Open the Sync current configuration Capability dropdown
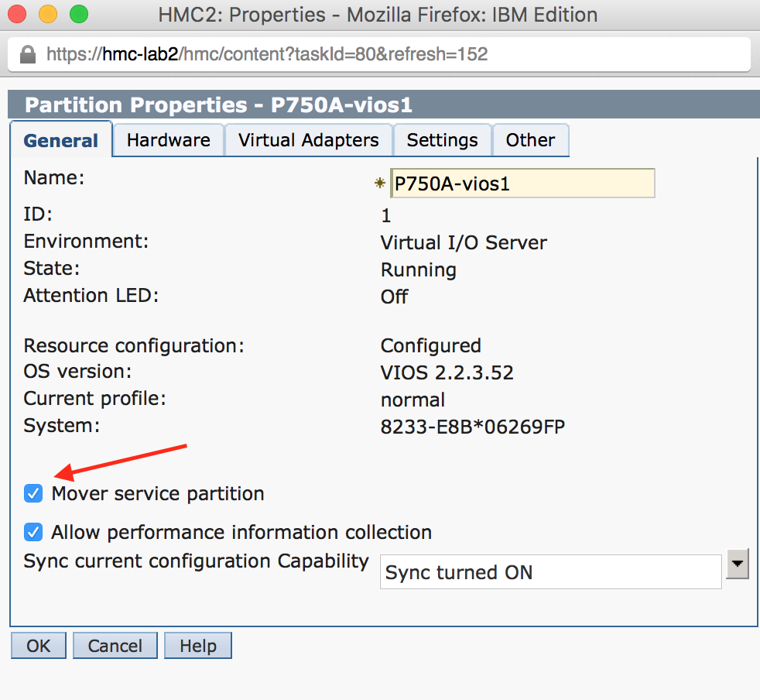This screenshot has height=700, width=760. [x=736, y=564]
